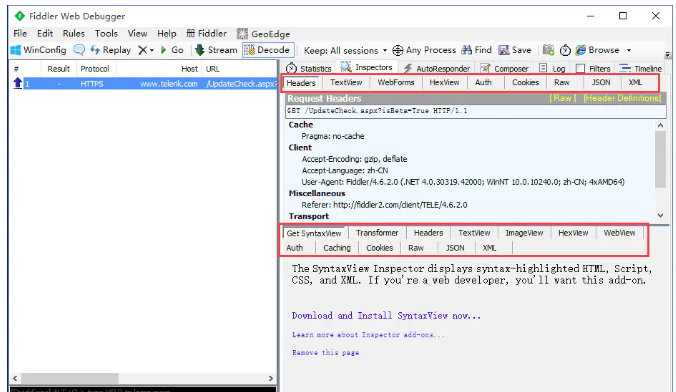Screen dimensions: 676x392
Task: Click the Stream download arrow icon
Action: tap(200, 50)
